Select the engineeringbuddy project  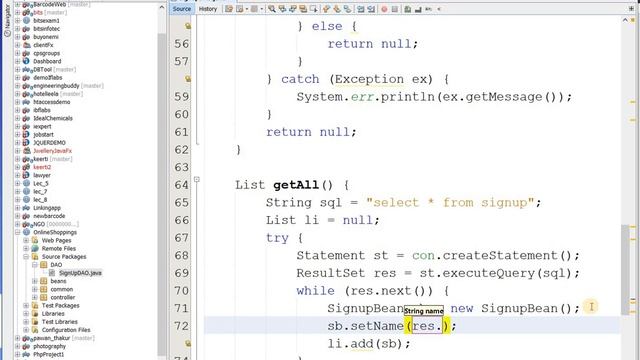(56, 86)
